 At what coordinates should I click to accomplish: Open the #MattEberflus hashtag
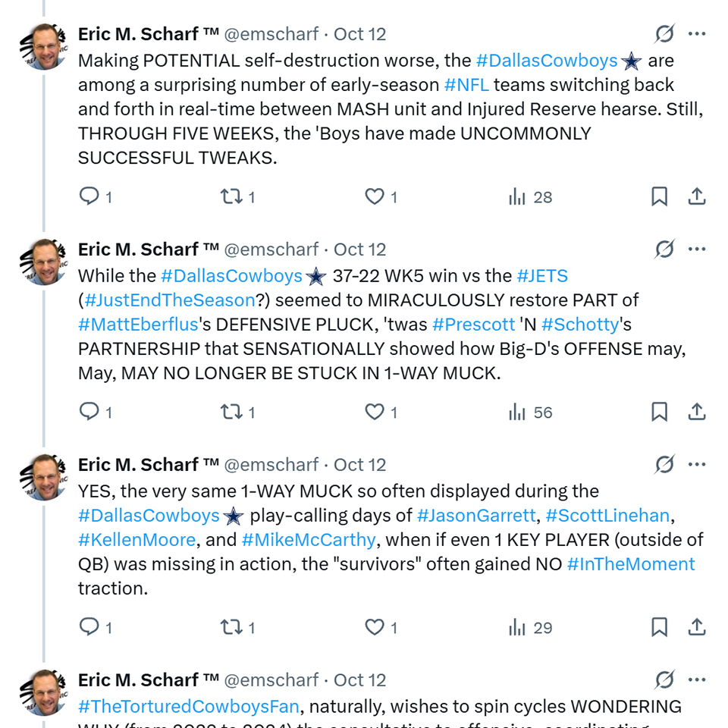[x=138, y=325]
